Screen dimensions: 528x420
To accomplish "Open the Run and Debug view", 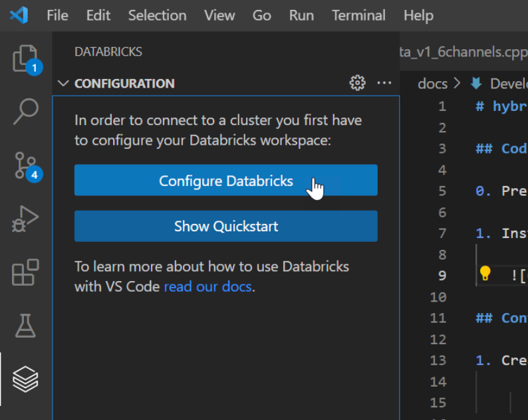I will (25, 219).
